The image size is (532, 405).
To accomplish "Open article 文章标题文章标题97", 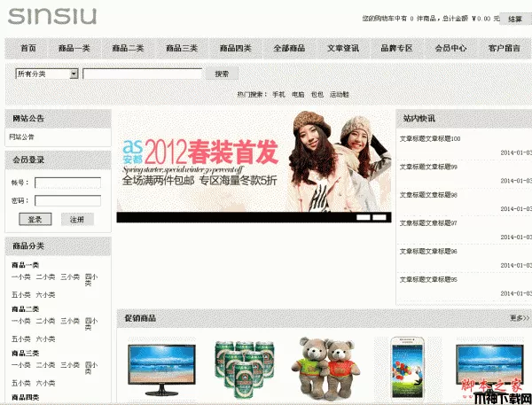I will click(x=428, y=222).
